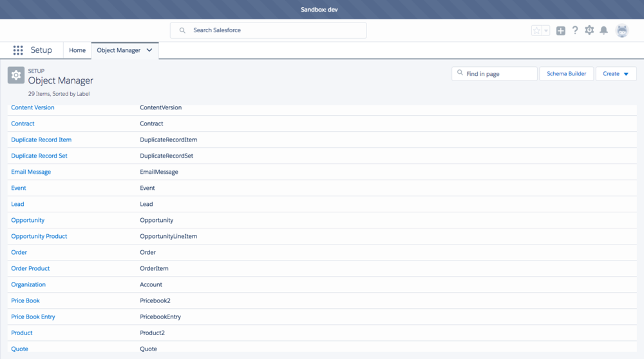The height and width of the screenshot is (359, 644).
Task: Click the PricebookEntry API name
Action: click(160, 317)
